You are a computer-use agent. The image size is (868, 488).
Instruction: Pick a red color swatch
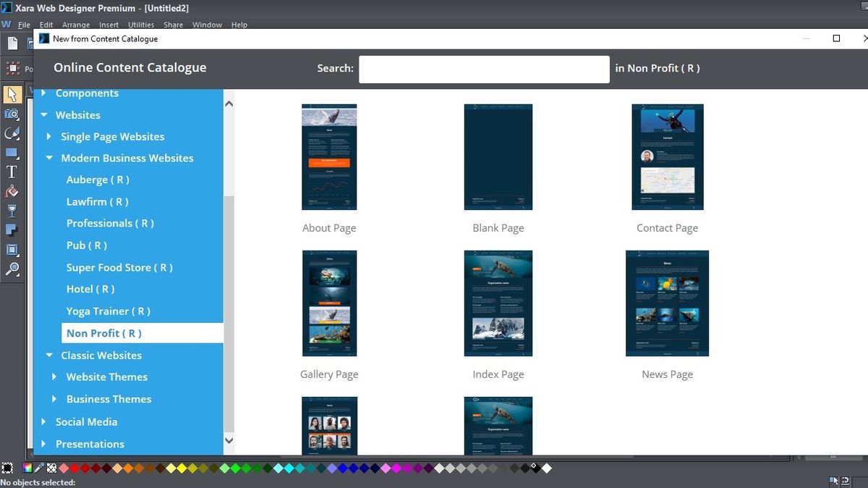[x=75, y=468]
